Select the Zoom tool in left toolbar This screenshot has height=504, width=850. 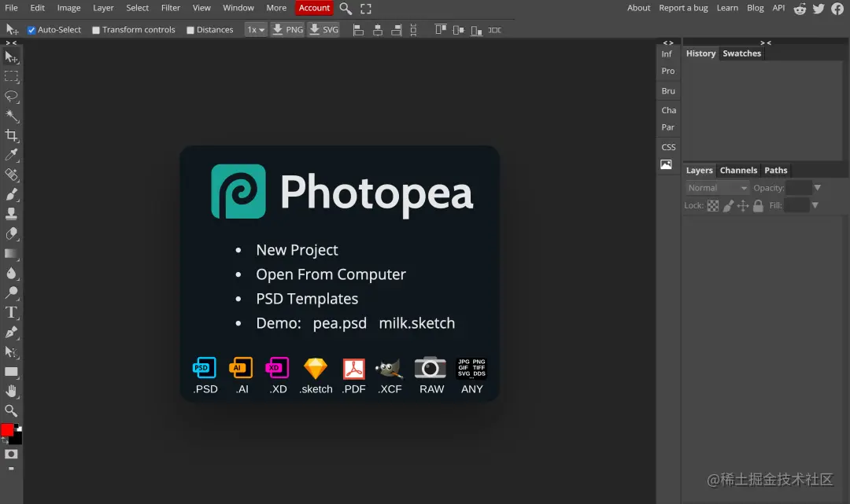pyautogui.click(x=11, y=410)
